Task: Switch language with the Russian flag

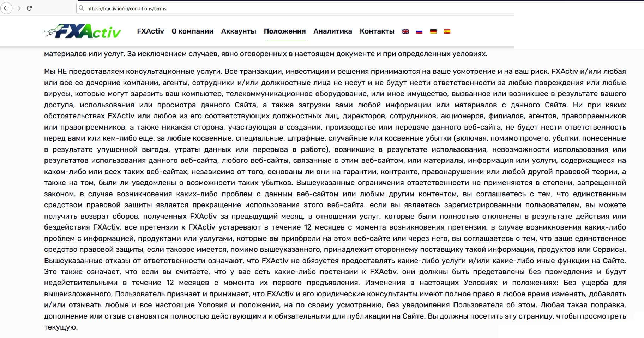Action: tap(419, 31)
